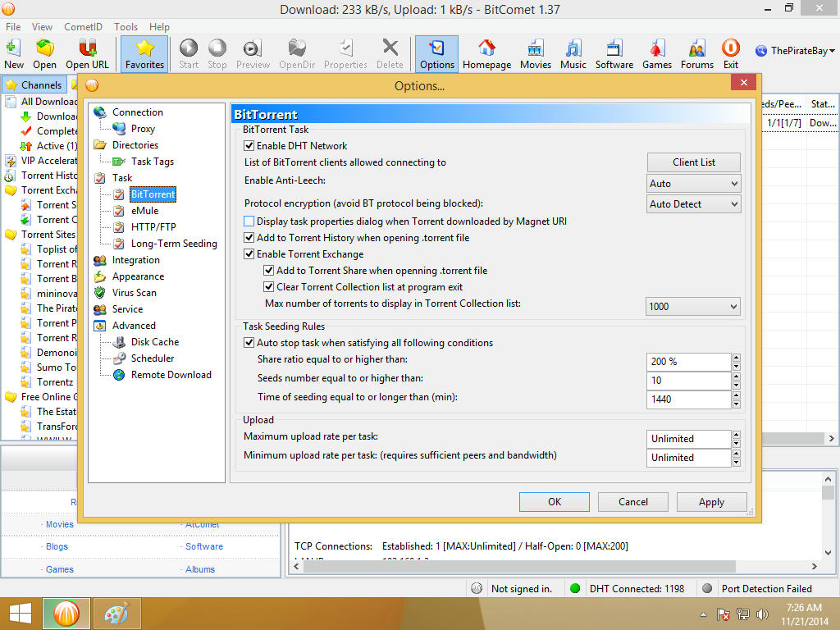Click the OpenDir toolbar icon
The image size is (840, 630).
tap(297, 54)
